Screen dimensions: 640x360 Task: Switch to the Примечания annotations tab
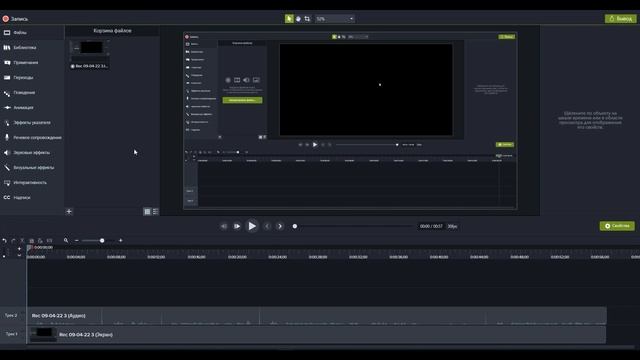32,63
